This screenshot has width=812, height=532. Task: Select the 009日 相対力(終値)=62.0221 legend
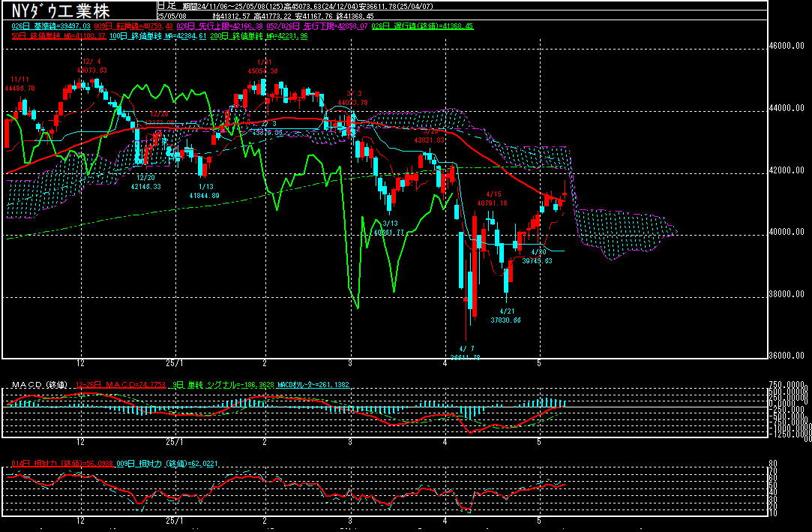pyautogui.click(x=167, y=464)
